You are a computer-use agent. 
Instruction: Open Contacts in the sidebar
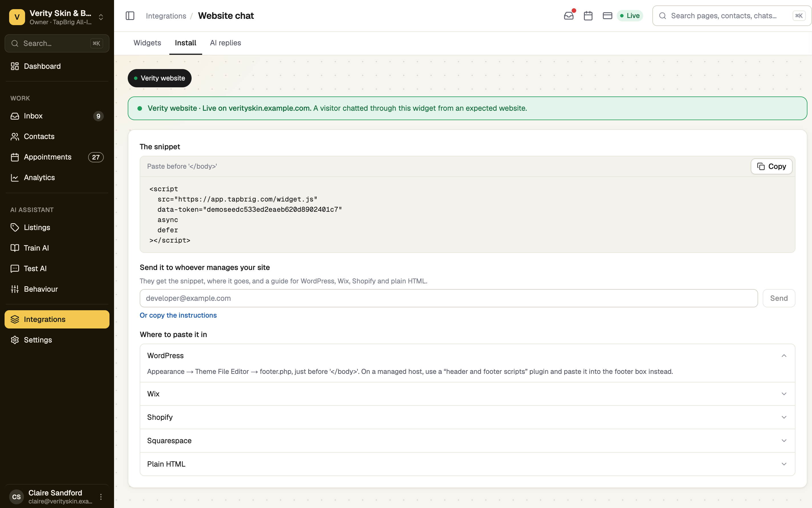(x=57, y=136)
